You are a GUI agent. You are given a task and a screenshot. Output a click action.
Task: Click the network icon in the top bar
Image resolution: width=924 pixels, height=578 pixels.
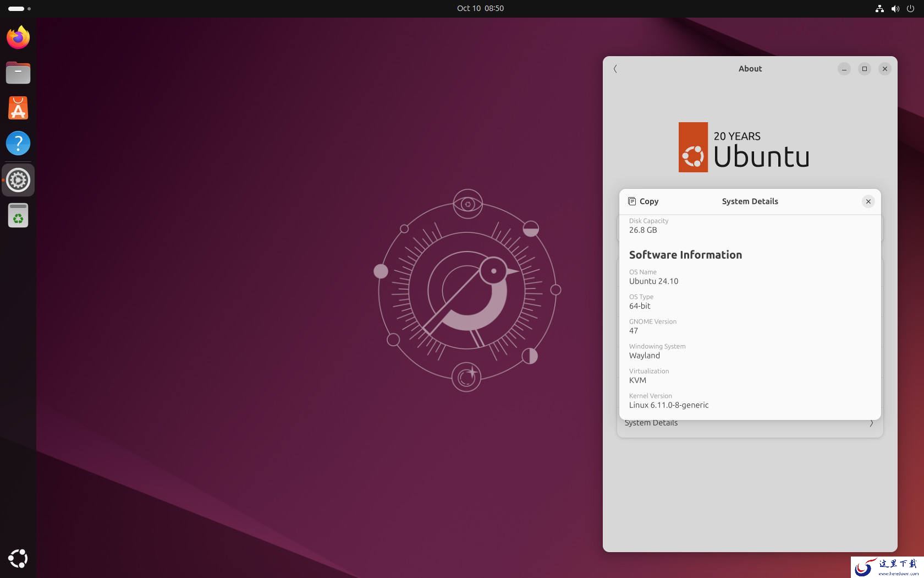coord(879,8)
